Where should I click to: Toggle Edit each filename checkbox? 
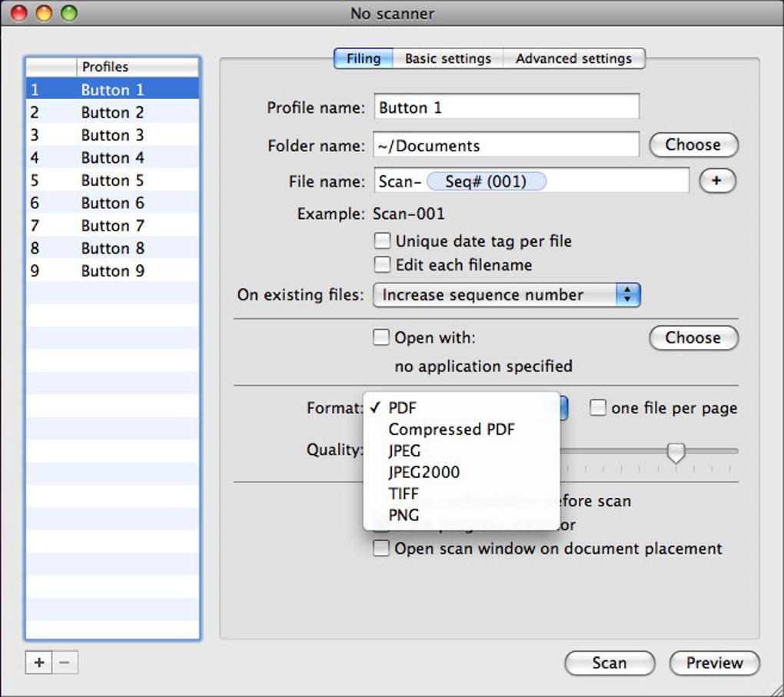tap(382, 265)
